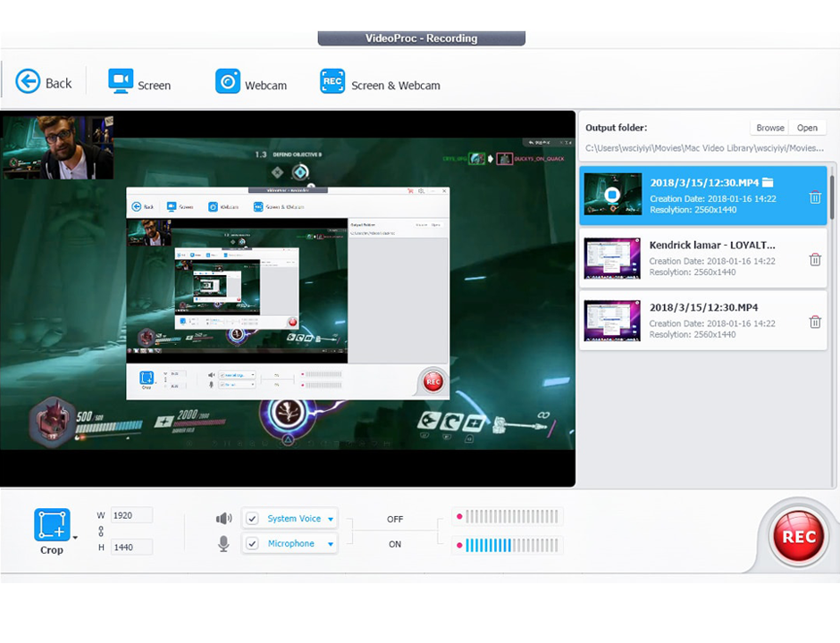Edit the width W field showing 1920
840x643 pixels.
pos(131,515)
